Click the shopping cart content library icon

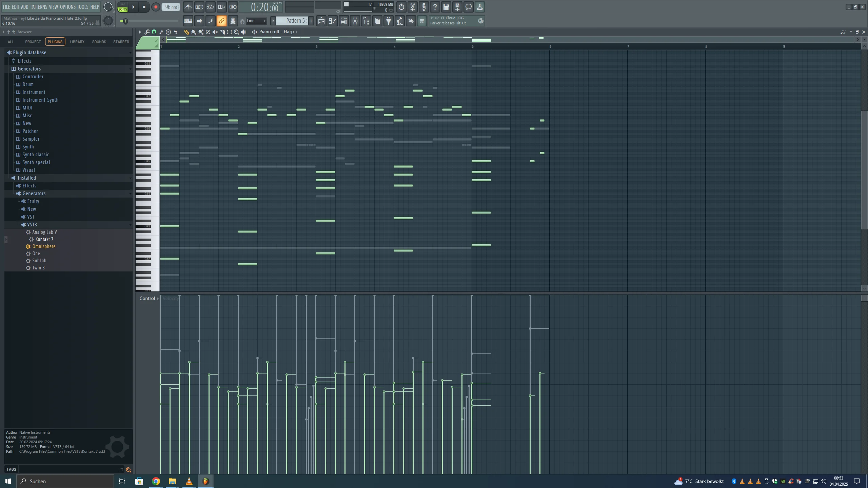pyautogui.click(x=422, y=21)
